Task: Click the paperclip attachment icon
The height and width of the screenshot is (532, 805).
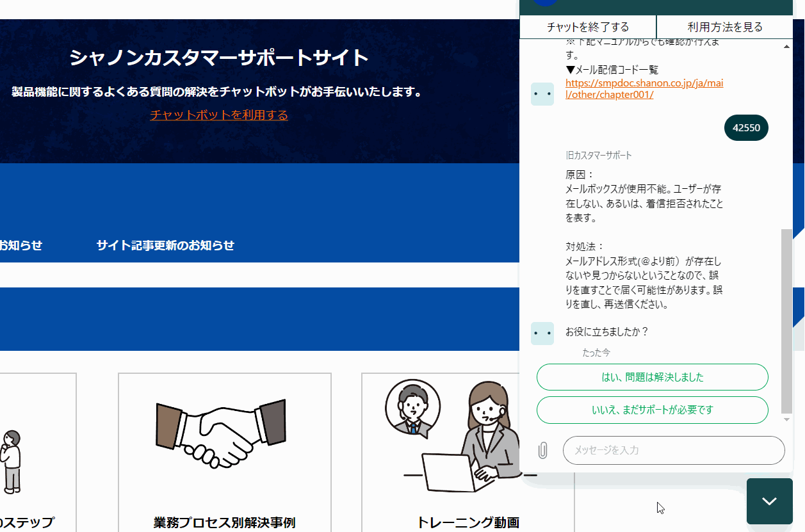Action: (x=542, y=450)
